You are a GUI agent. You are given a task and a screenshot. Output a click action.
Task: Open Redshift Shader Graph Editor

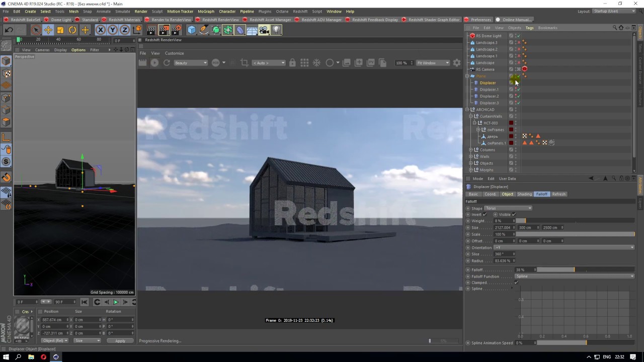[x=431, y=20]
